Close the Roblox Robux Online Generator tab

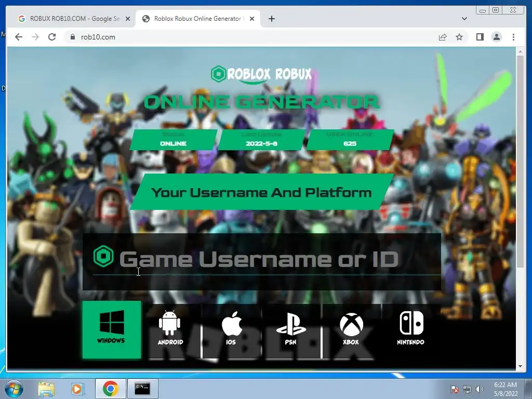pyautogui.click(x=252, y=19)
